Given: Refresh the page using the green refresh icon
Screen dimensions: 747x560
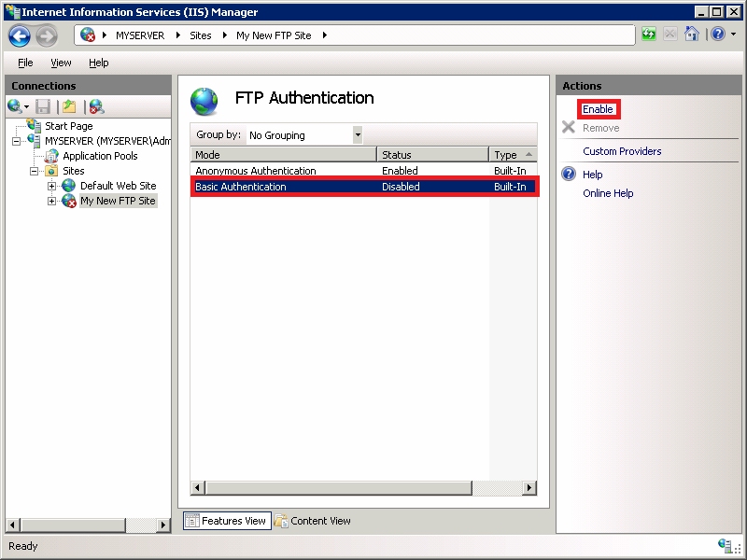Looking at the screenshot, I should (648, 34).
